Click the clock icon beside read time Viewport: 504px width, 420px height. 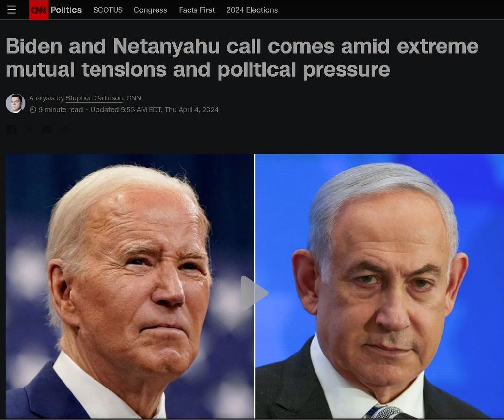click(x=33, y=110)
